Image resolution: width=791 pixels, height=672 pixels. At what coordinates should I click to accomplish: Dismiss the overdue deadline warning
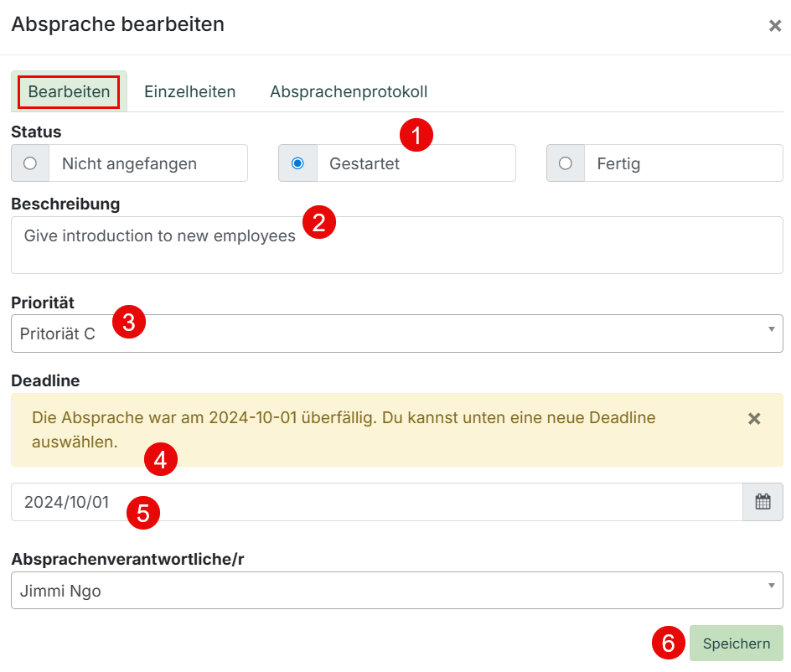(754, 419)
